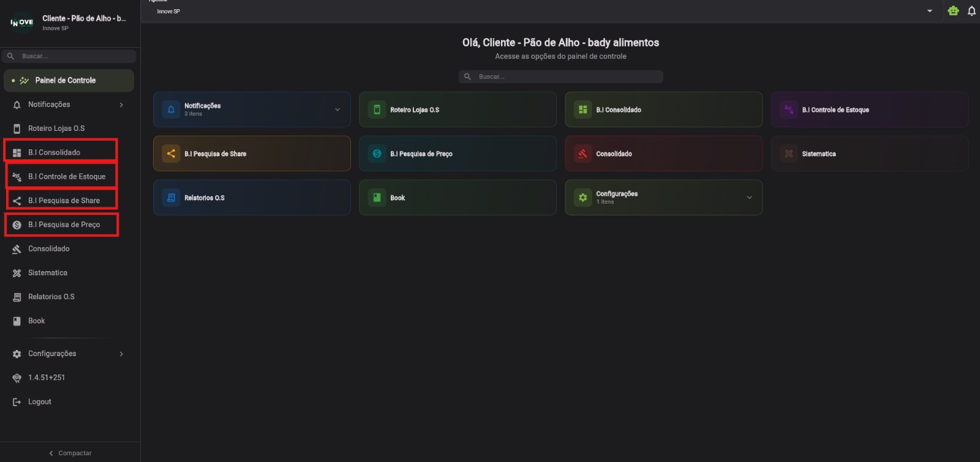Click the Book icon in sidebar
The image size is (980, 462).
tap(17, 321)
